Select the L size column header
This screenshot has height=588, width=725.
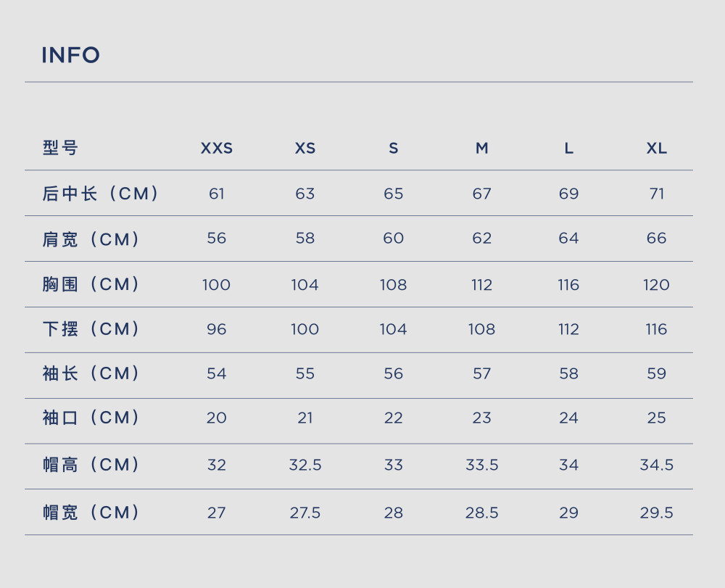point(568,149)
